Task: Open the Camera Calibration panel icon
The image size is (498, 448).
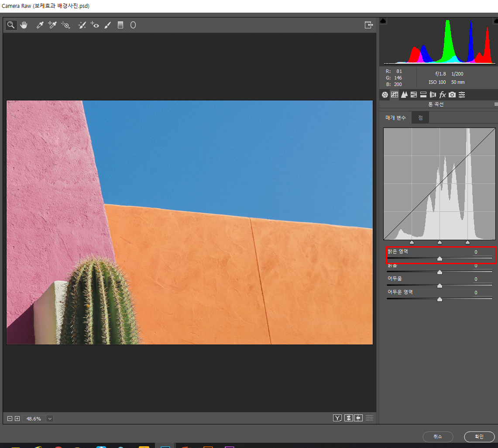Action: click(452, 95)
